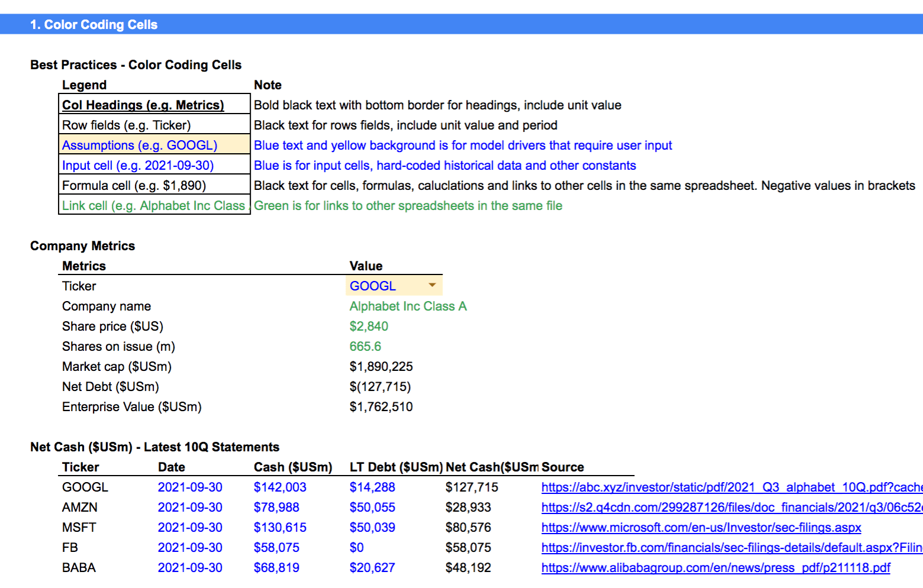Screen dimensions: 923x588
Task: Click the "Alphabet Inc Class A" company name value
Action: click(408, 306)
